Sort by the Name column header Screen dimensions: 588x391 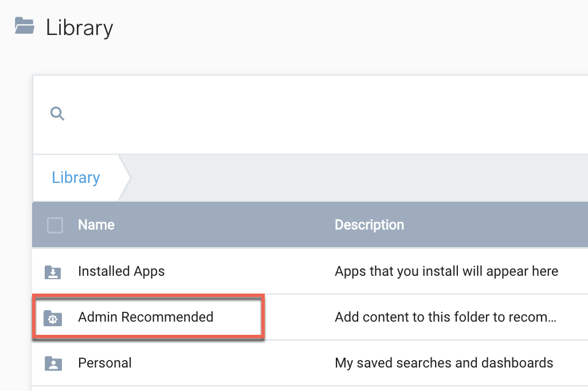(x=96, y=225)
